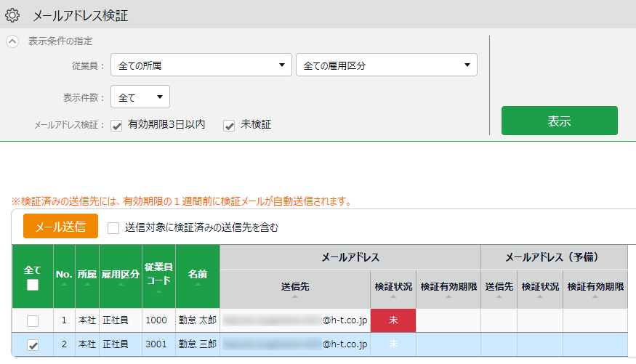Sort by the 従業員コード column header
Screen dimensions: 636x364
tap(158, 276)
